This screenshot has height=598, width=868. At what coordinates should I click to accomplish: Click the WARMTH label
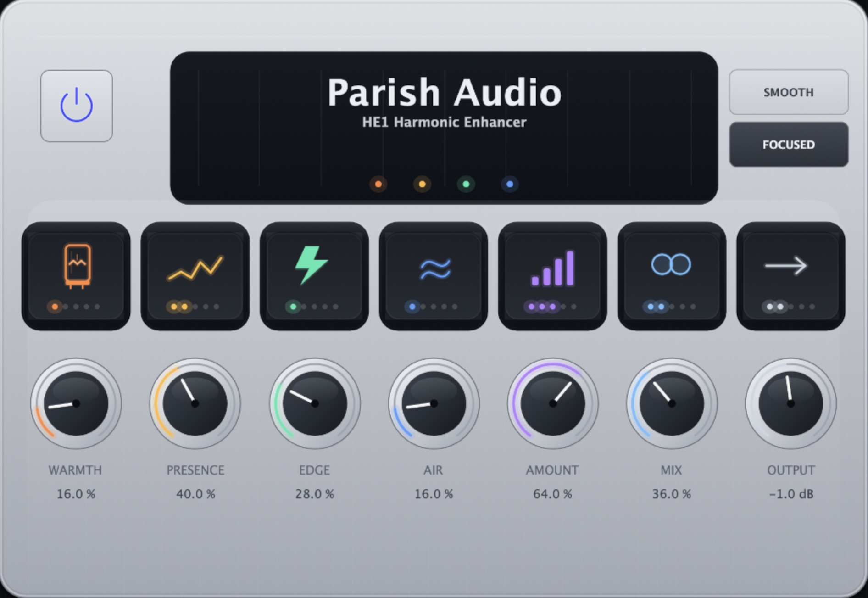pyautogui.click(x=75, y=470)
